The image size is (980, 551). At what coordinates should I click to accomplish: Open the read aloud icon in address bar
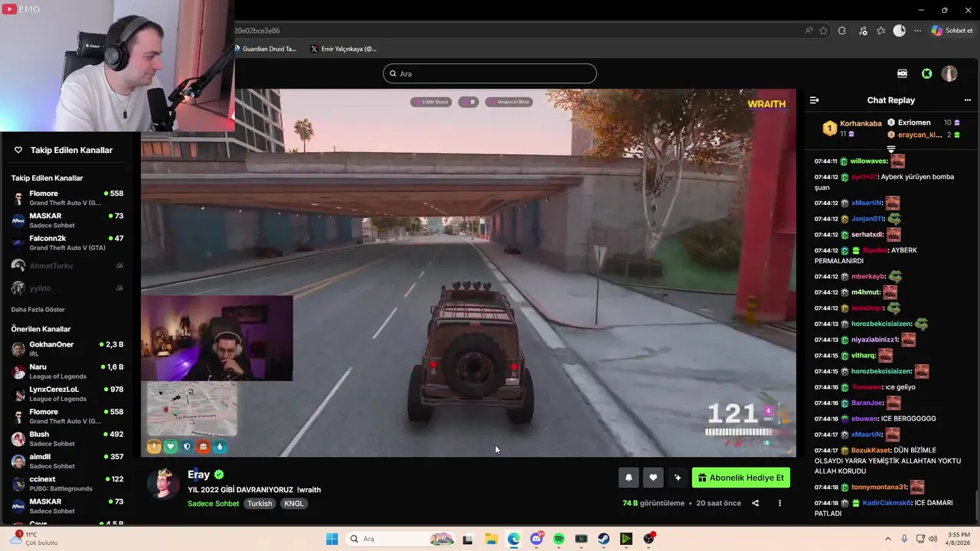coord(809,31)
